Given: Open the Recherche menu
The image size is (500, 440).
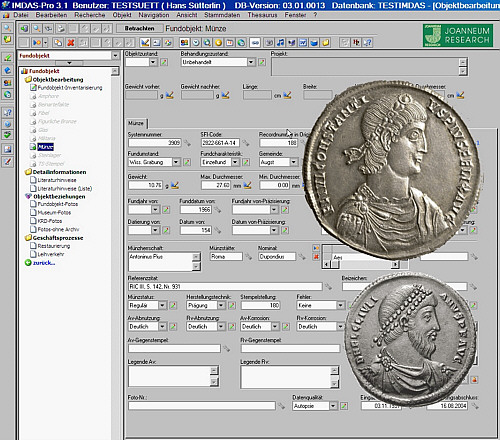Looking at the screenshot, I should (x=90, y=15).
